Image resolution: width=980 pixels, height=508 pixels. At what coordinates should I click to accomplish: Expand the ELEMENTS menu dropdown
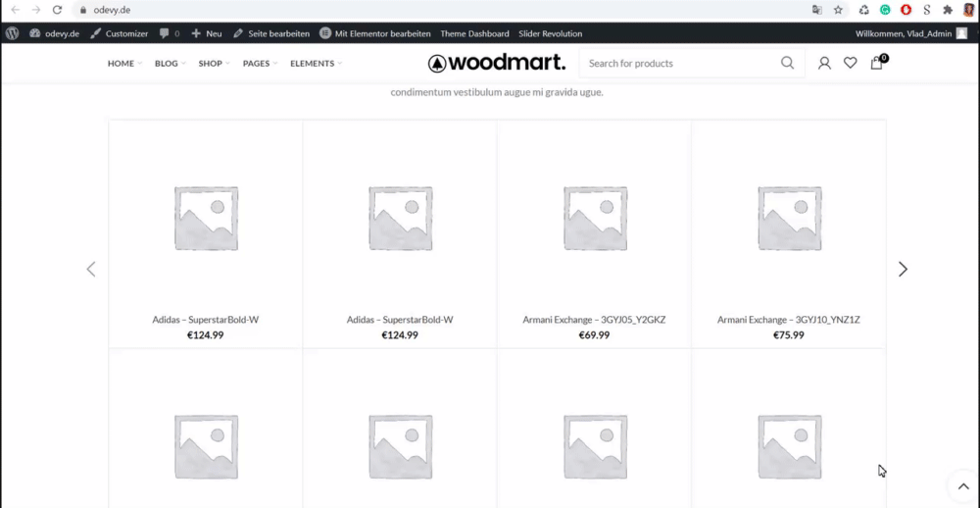(317, 63)
